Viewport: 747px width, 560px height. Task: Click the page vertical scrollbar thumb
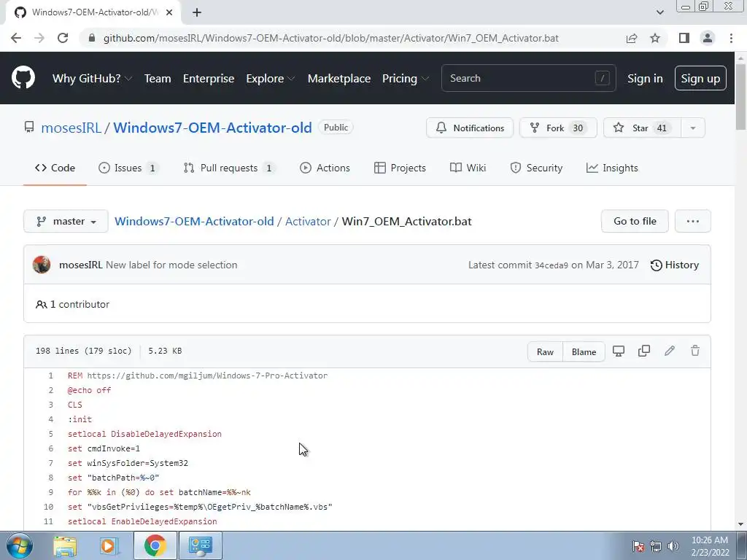[x=740, y=96]
